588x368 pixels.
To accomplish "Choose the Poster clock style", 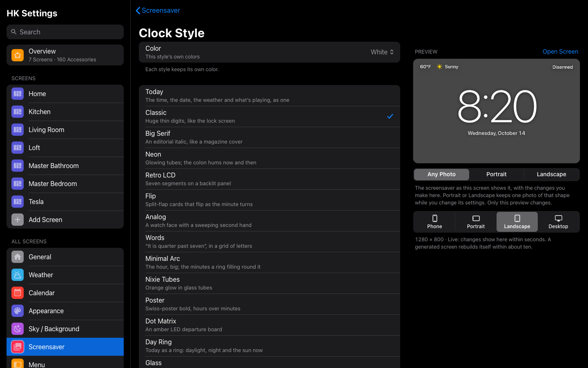I will point(269,304).
